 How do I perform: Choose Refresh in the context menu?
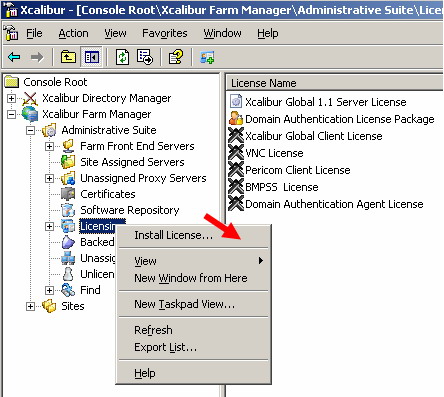pos(193,330)
